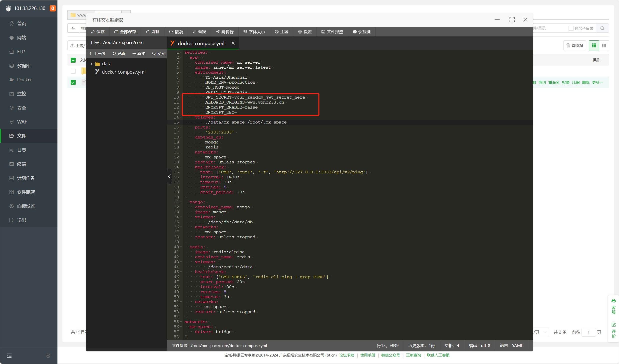The height and width of the screenshot is (364, 619).
Task: Open 主题 theme option
Action: [282, 32]
